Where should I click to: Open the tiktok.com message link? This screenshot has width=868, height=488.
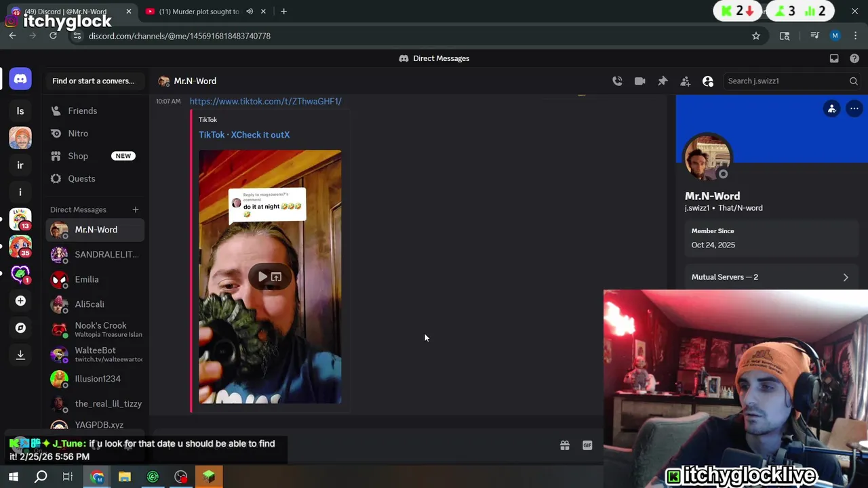click(265, 101)
